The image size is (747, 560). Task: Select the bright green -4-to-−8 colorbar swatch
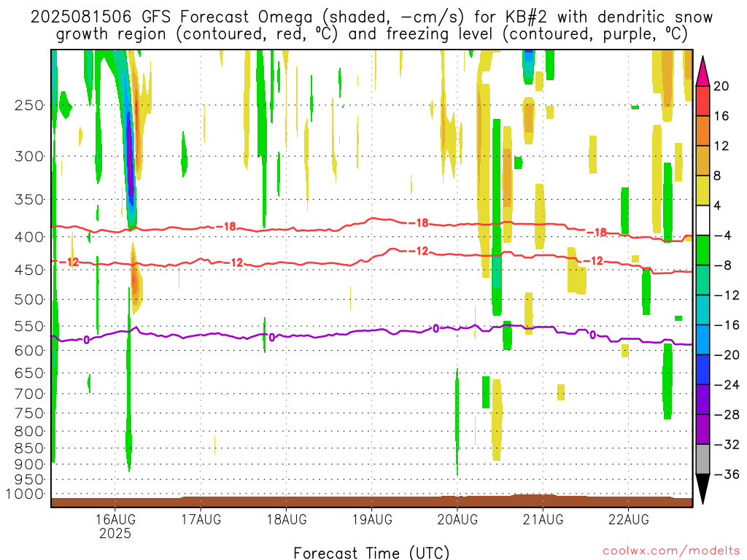pos(703,251)
